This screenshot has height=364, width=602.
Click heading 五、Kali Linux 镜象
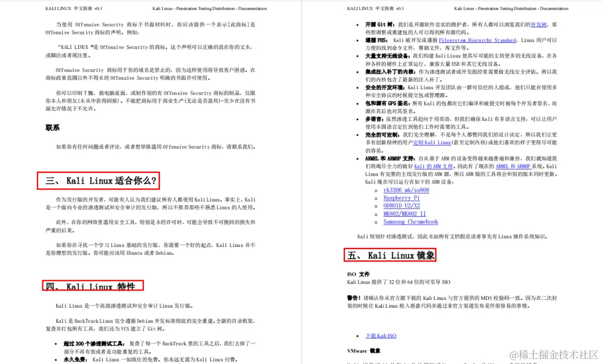390,255
